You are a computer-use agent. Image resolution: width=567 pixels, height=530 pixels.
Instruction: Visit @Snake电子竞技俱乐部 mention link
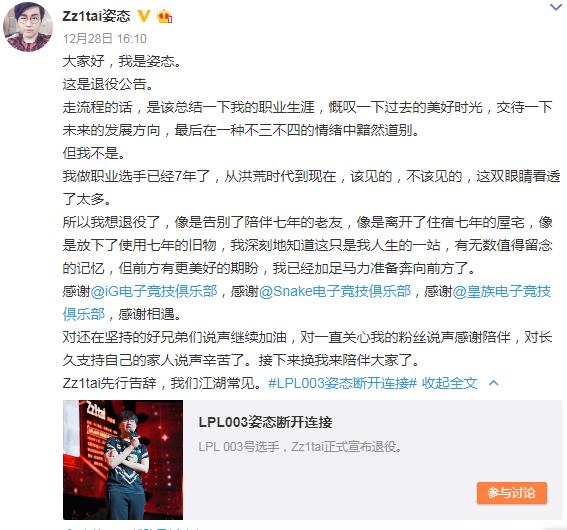point(335,291)
